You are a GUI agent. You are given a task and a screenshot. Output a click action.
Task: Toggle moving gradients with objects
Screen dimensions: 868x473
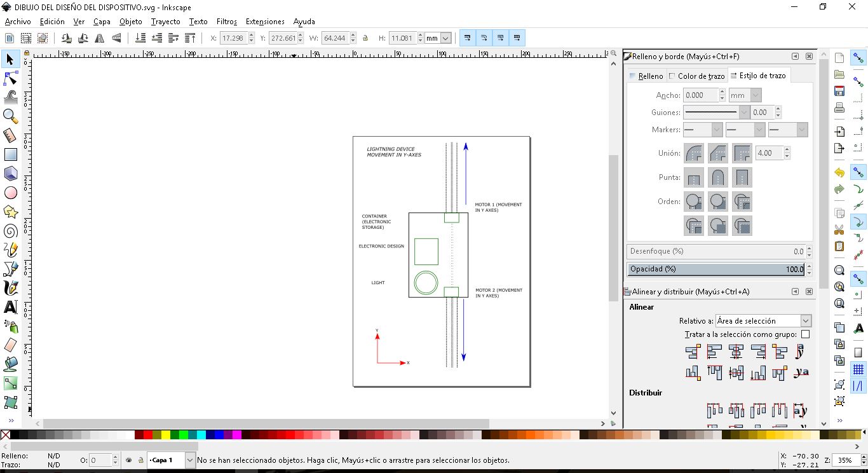point(501,38)
